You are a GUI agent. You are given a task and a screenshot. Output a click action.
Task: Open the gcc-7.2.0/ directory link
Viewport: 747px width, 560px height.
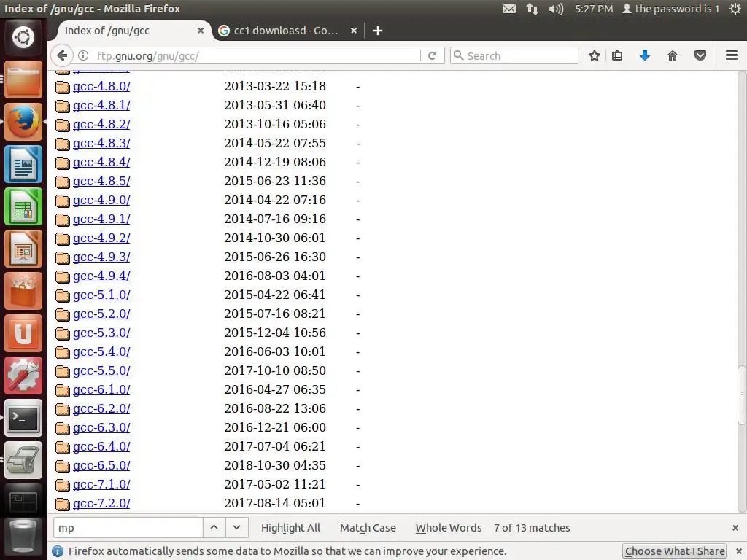point(101,503)
